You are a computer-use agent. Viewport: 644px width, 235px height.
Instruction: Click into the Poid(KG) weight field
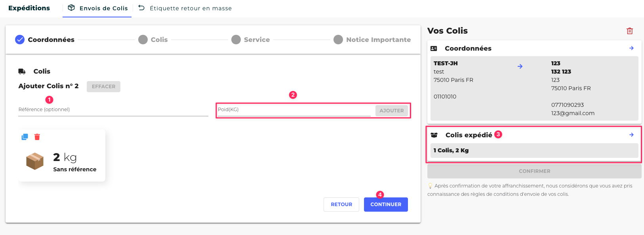pyautogui.click(x=294, y=110)
